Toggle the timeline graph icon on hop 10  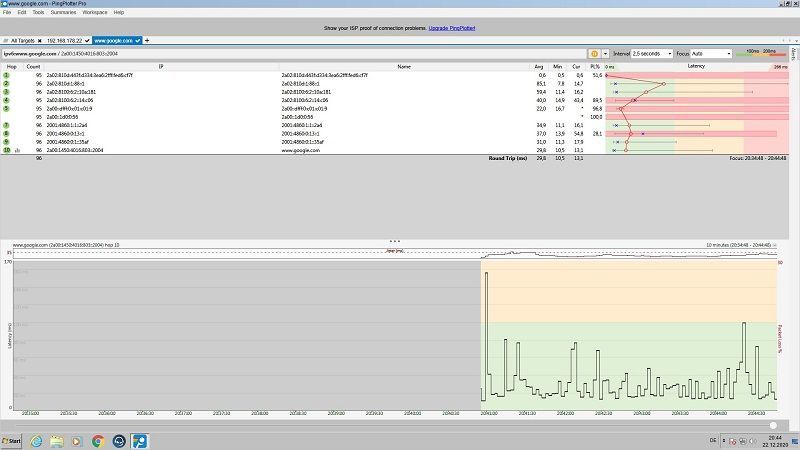pos(18,151)
